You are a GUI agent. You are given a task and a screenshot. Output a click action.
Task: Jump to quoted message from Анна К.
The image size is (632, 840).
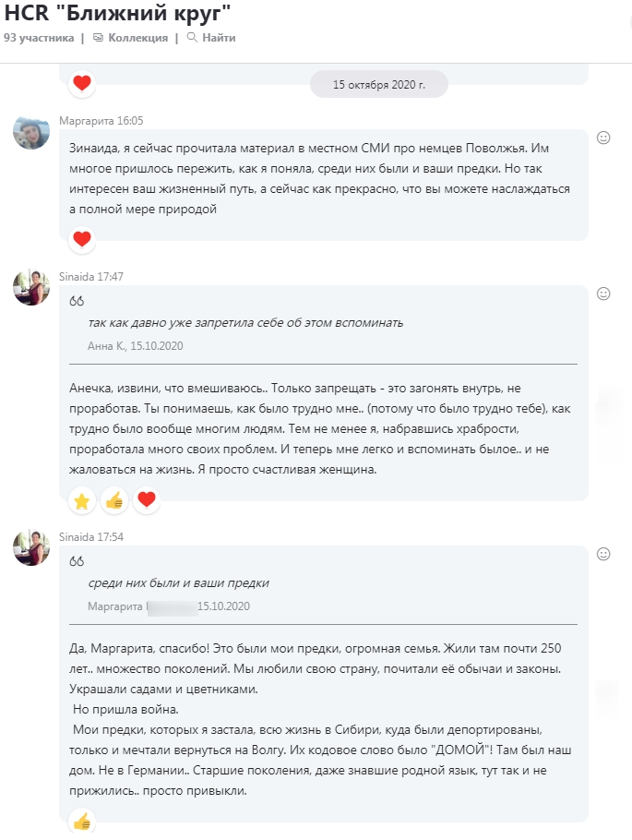pyautogui.click(x=244, y=322)
